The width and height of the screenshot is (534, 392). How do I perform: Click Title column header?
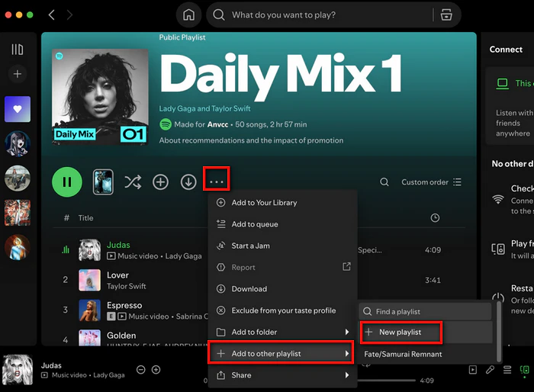pos(85,218)
